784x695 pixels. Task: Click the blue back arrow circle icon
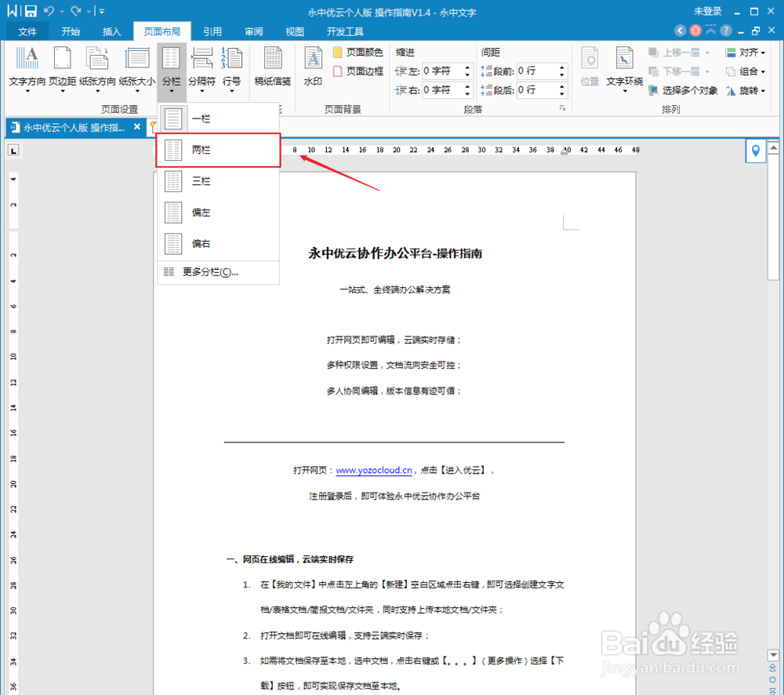[680, 31]
